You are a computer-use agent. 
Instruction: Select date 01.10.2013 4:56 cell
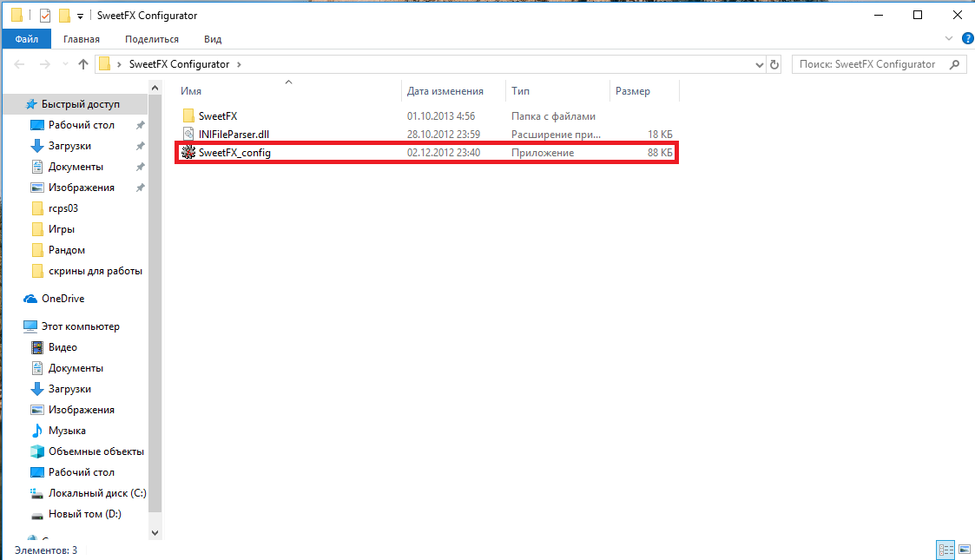[x=441, y=115]
